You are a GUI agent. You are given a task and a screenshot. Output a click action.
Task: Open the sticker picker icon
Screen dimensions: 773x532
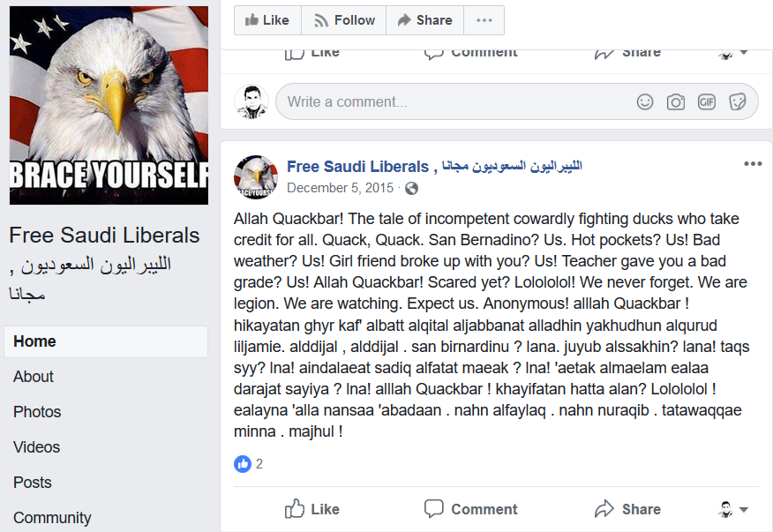coord(738,102)
